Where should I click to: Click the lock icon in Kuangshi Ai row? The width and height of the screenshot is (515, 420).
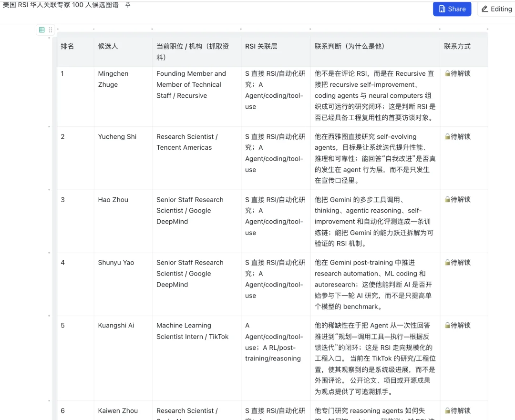[447, 326]
